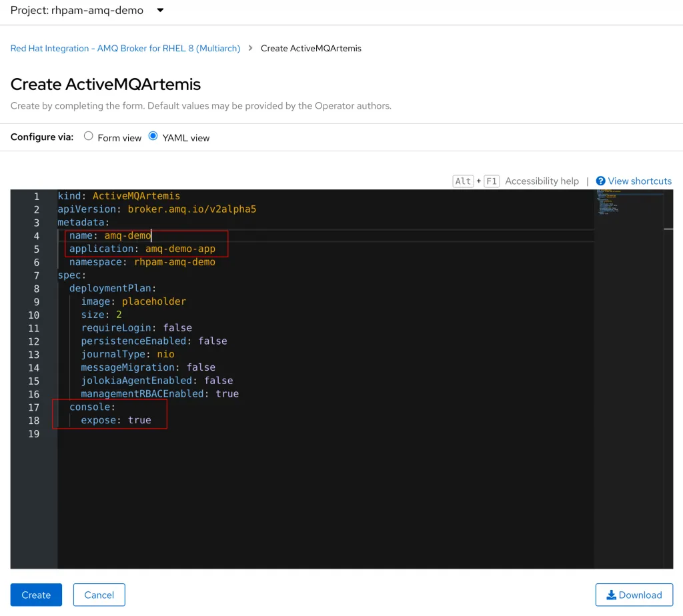Click the Alt key hint badge
This screenshot has width=683, height=616.
coord(463,181)
